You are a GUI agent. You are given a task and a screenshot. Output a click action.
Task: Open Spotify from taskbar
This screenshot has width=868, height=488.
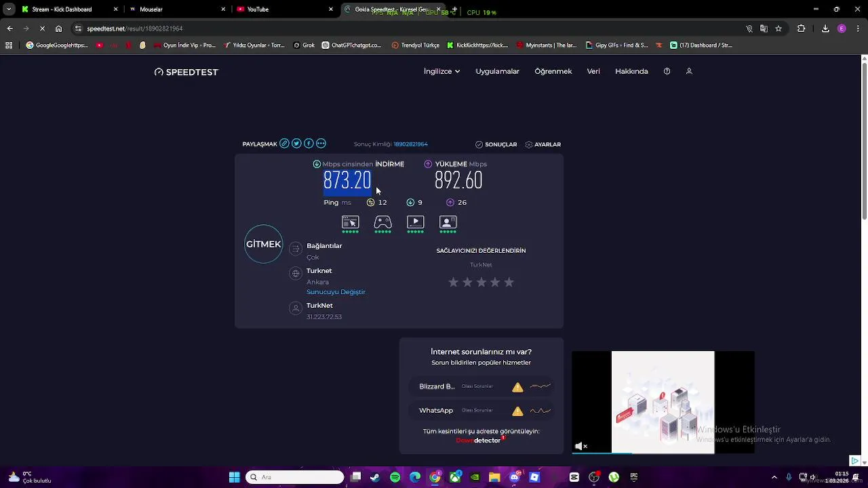(395, 477)
